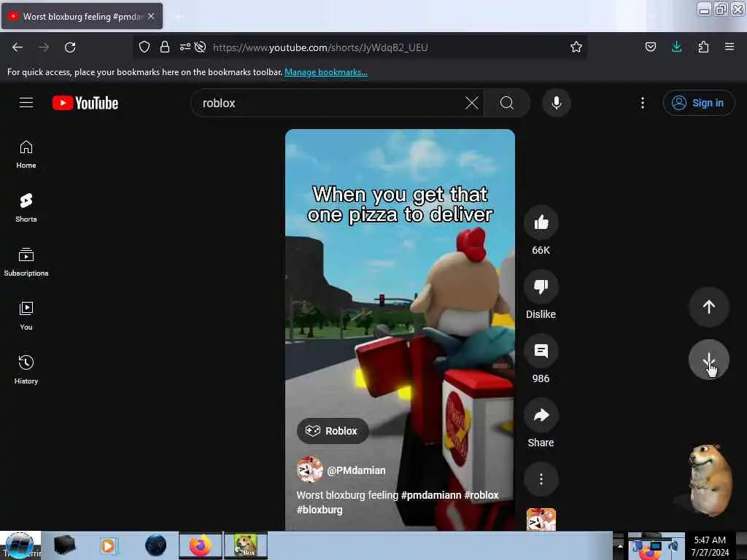Open the tracking protection shield icon
The height and width of the screenshot is (560, 747).
[144, 47]
